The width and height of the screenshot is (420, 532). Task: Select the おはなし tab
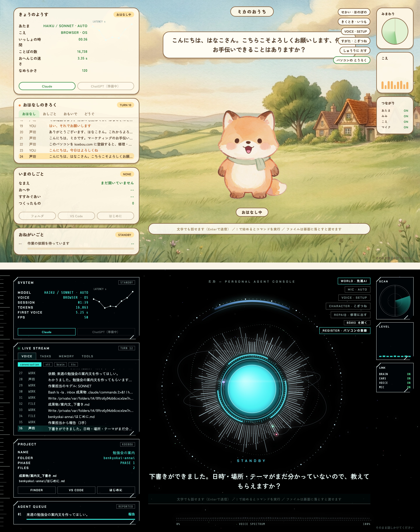(29, 114)
